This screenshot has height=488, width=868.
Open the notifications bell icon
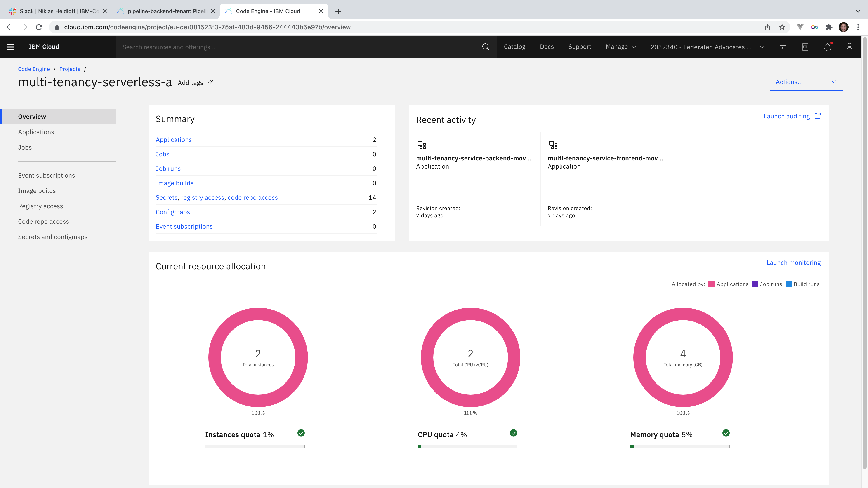(x=827, y=47)
